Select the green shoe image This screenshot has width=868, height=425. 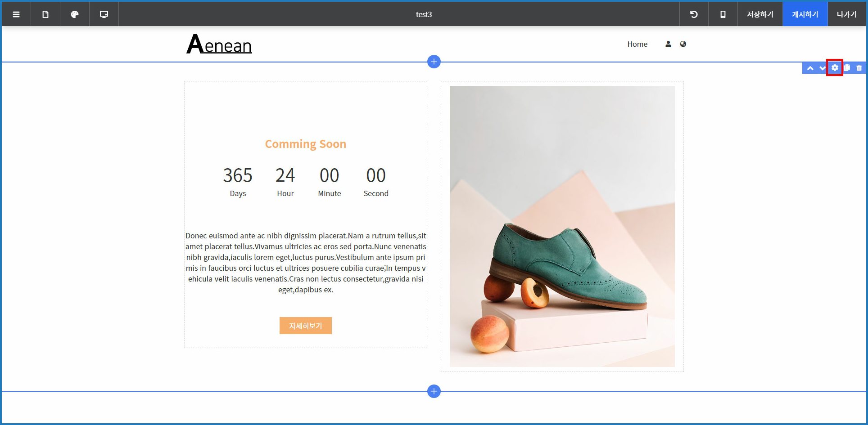coord(562,226)
